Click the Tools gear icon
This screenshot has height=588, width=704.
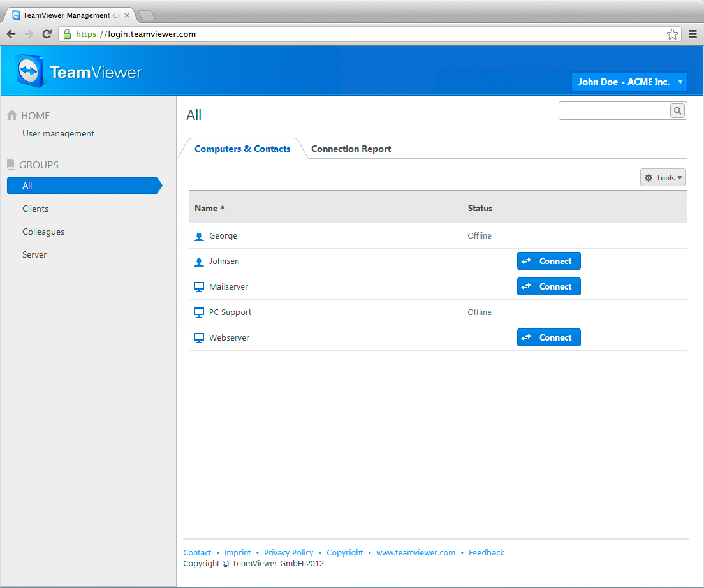point(649,178)
